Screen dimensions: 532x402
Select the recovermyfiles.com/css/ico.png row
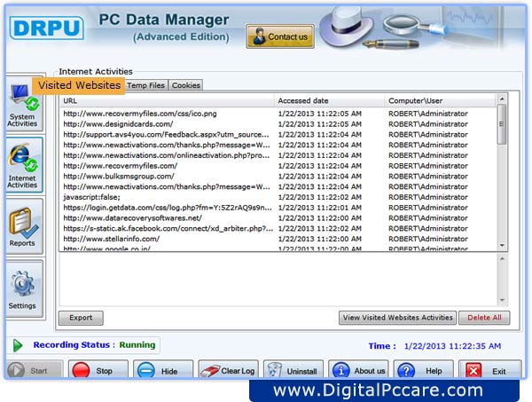pyautogui.click(x=278, y=114)
